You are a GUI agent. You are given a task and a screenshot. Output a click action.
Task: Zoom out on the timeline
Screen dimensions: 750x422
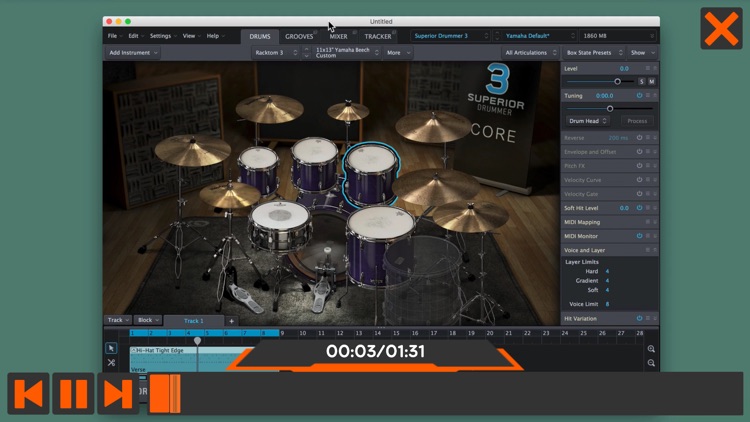[651, 363]
